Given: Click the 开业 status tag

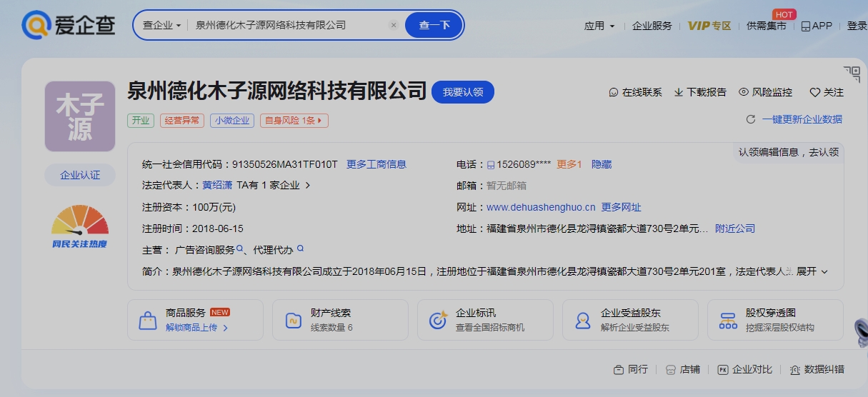Looking at the screenshot, I should (141, 121).
